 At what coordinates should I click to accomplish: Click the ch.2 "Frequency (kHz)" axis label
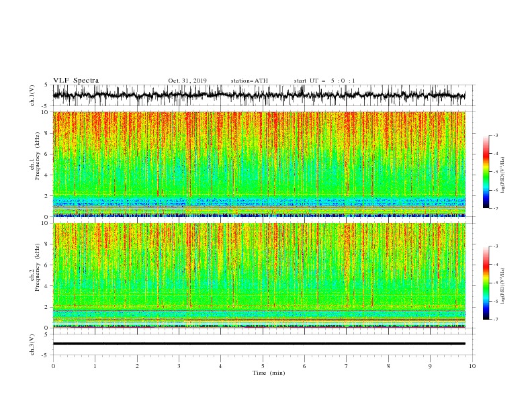pos(38,267)
